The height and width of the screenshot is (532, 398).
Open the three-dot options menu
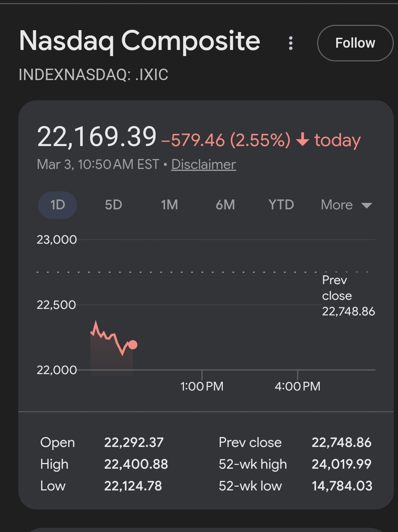[291, 43]
